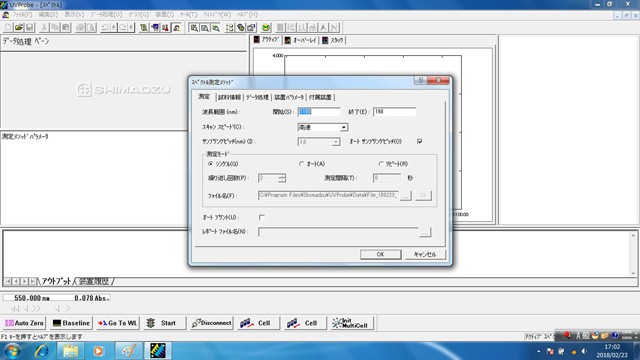Open Windows Explorer from the taskbar
Image resolution: width=640 pixels, height=360 pixels.
[71, 351]
